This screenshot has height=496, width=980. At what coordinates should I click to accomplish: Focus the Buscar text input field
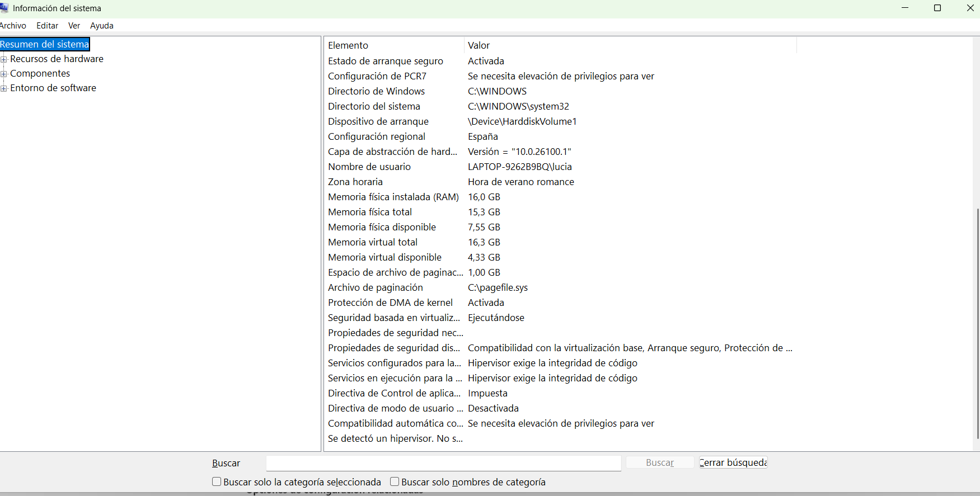[443, 463]
